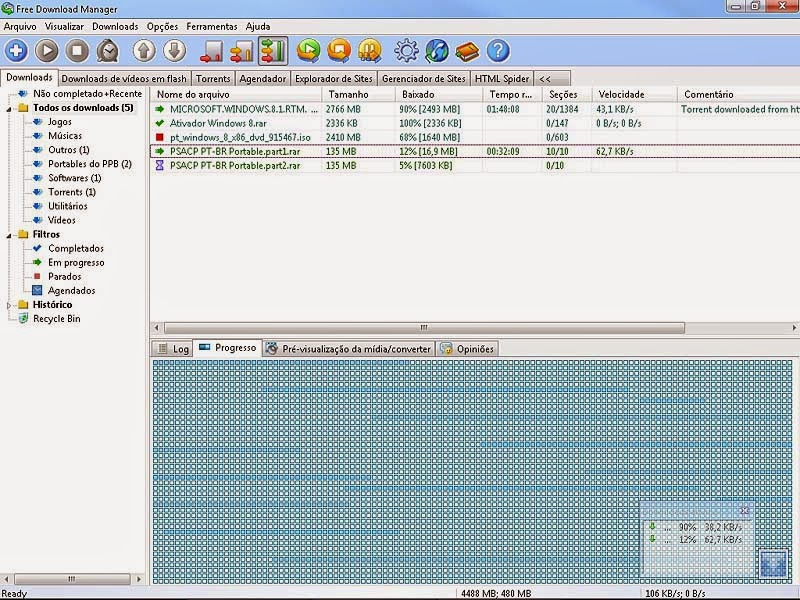The width and height of the screenshot is (800, 600).
Task: Click the download list horizontal scrollbar thumb
Action: [424, 328]
